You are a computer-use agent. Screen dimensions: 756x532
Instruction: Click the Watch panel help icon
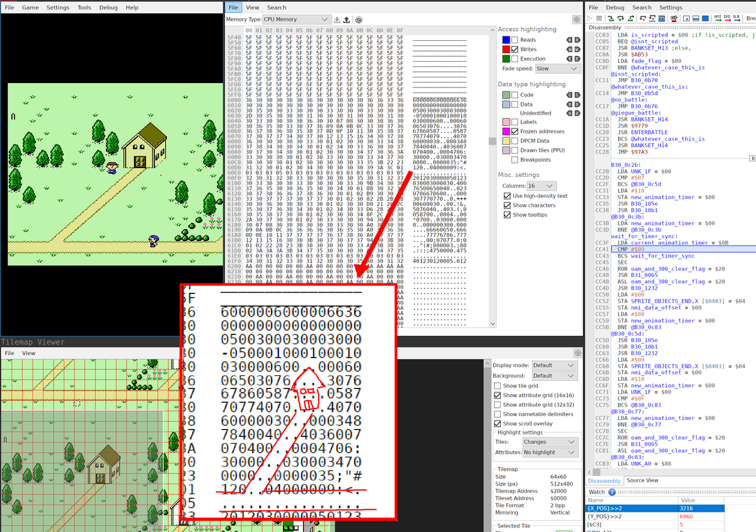[612, 492]
